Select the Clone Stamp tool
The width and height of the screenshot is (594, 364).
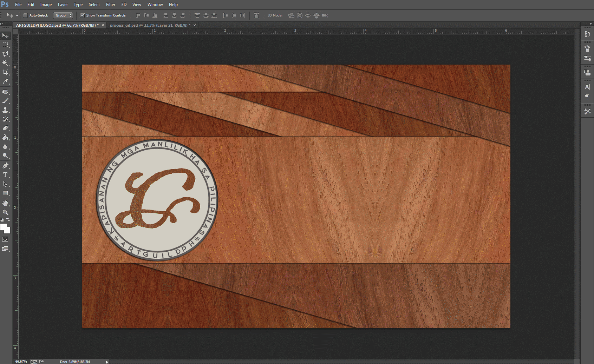5,110
